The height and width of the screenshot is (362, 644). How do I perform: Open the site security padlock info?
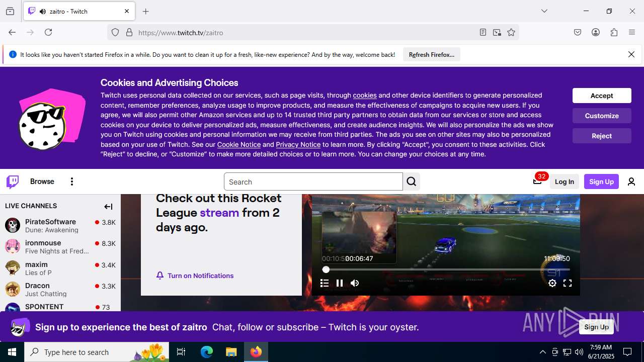129,32
